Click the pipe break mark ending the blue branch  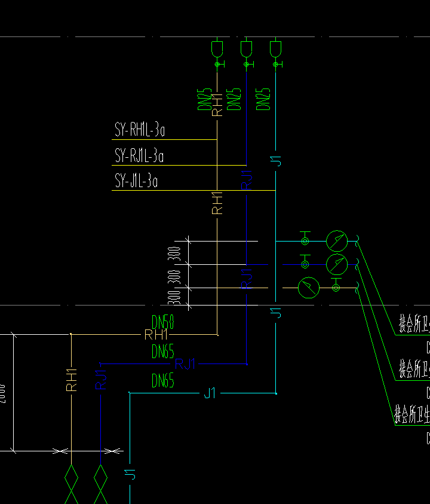[357, 264]
